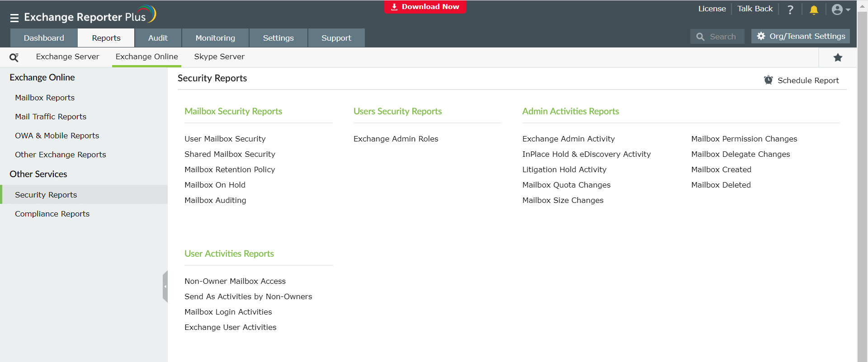Select the Exchange Online sub-tab

[x=146, y=57]
